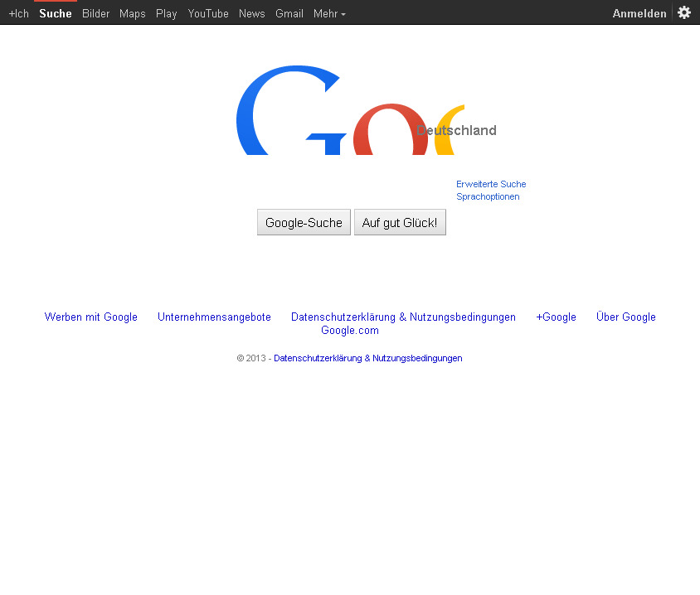Open Play from the top bar

click(x=167, y=13)
